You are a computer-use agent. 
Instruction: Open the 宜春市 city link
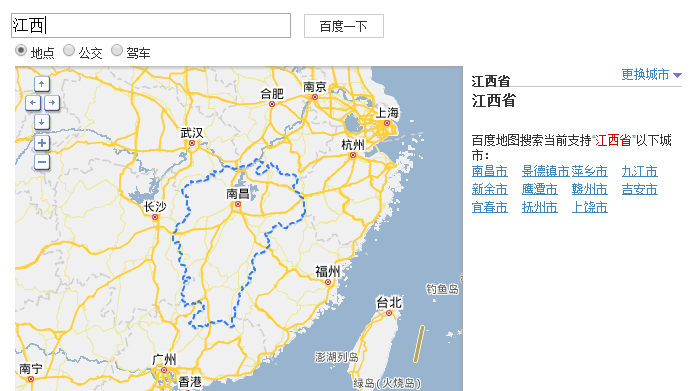490,207
